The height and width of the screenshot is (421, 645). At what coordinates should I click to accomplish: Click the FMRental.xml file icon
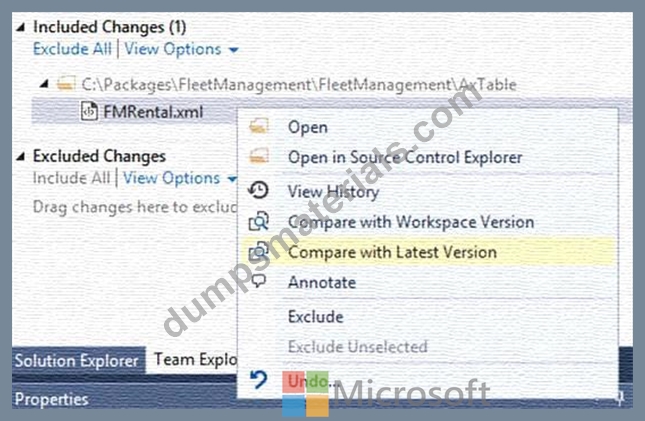[89, 112]
